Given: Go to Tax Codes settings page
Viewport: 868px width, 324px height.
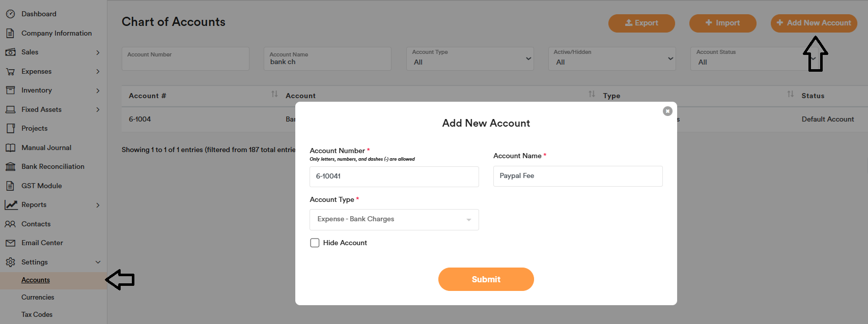Looking at the screenshot, I should (37, 315).
